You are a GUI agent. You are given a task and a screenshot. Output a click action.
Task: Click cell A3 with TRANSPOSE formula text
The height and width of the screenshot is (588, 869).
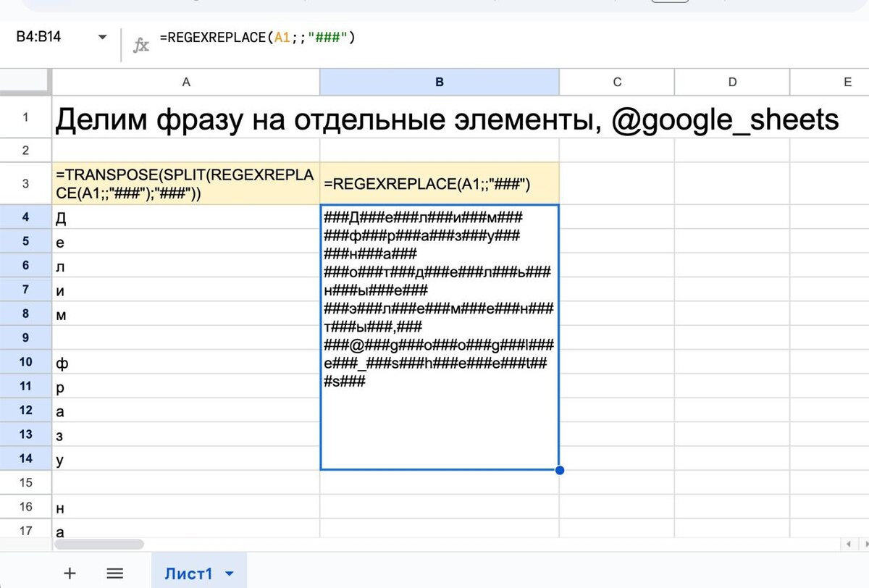point(186,184)
